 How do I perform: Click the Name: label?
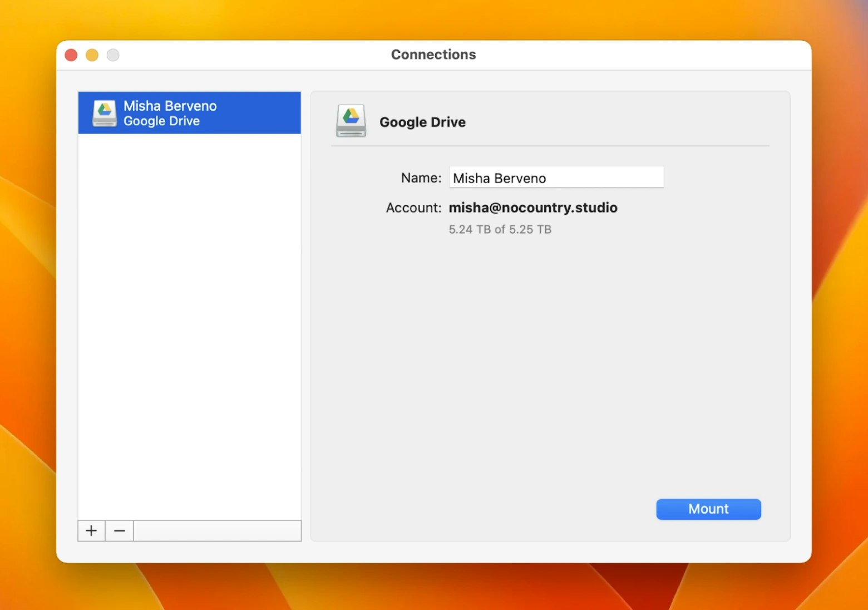(421, 178)
